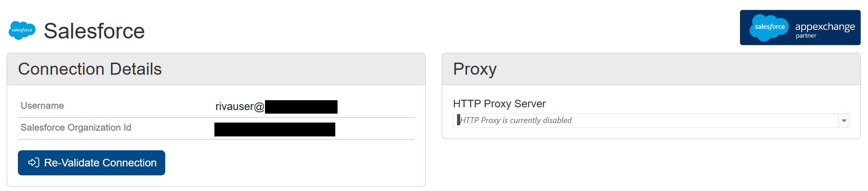Screen dimensions: 868x191
Task: Click the rivauser@ username value
Action: tap(239, 106)
